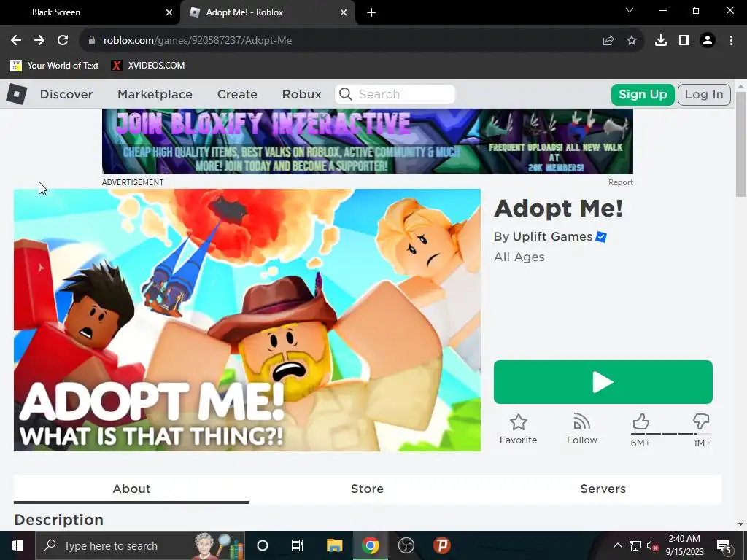This screenshot has height=560, width=747.
Task: Dislike Adopt Me with the thumbs down
Action: (701, 421)
